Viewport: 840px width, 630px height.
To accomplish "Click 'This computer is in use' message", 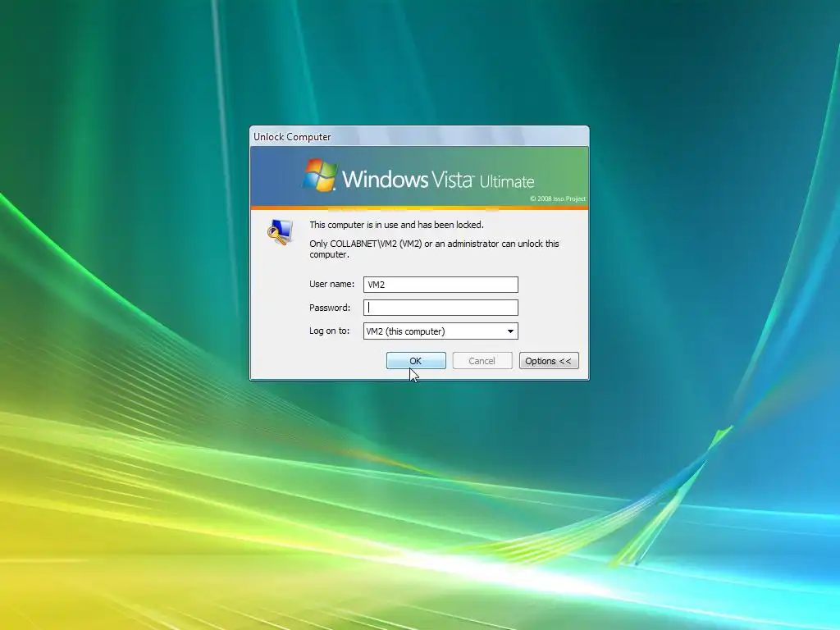I will tap(396, 225).
